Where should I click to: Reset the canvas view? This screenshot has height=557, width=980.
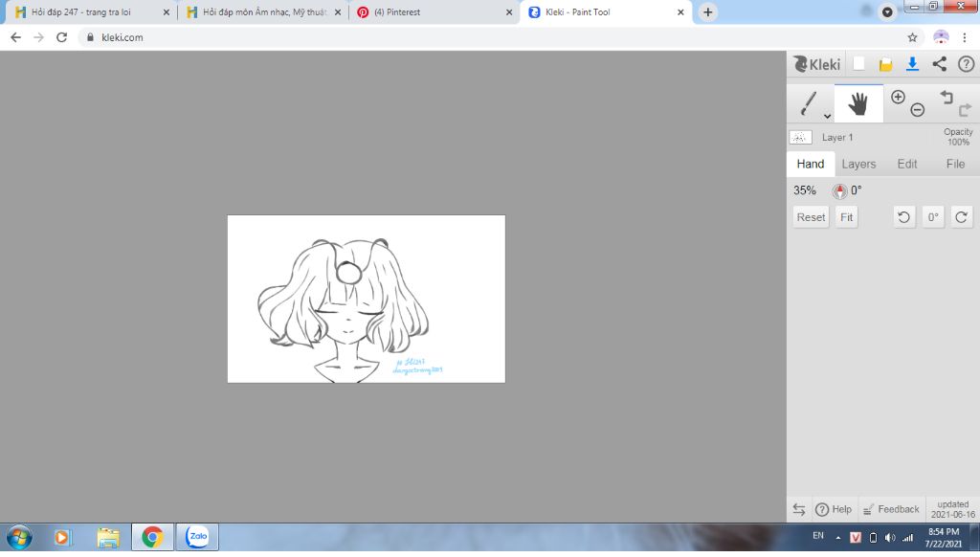(811, 217)
